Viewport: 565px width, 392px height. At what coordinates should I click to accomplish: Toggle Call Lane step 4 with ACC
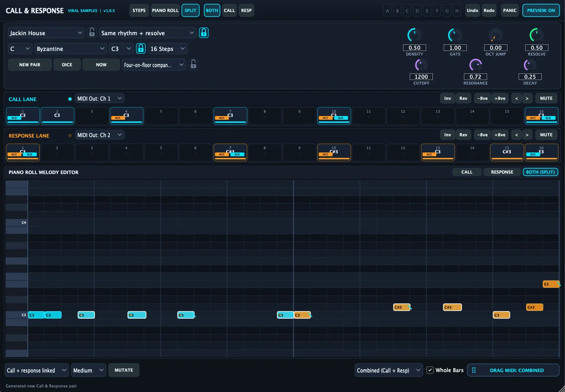(x=126, y=116)
